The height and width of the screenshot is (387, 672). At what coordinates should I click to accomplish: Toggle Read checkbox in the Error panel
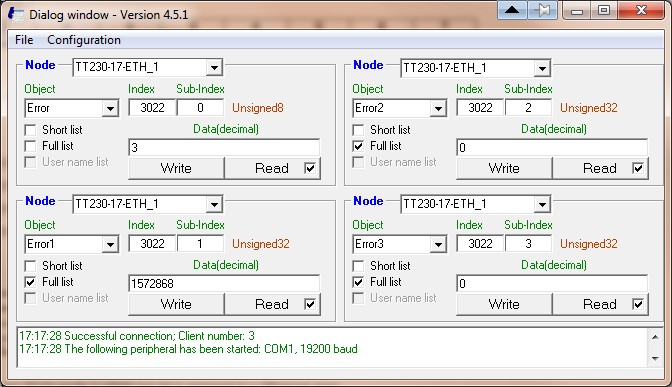(310, 168)
